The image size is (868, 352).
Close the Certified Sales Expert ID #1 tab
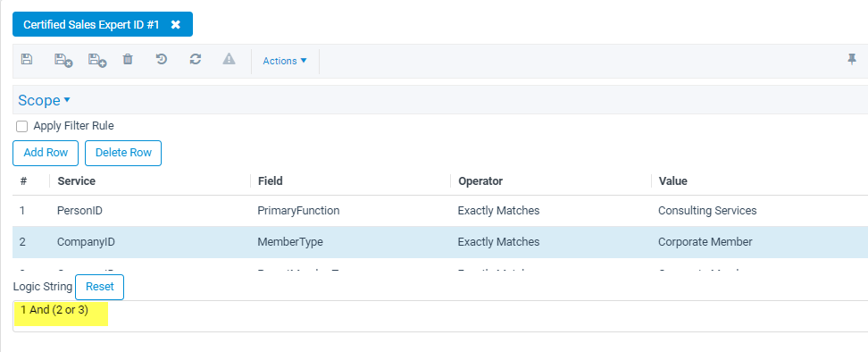(x=176, y=25)
